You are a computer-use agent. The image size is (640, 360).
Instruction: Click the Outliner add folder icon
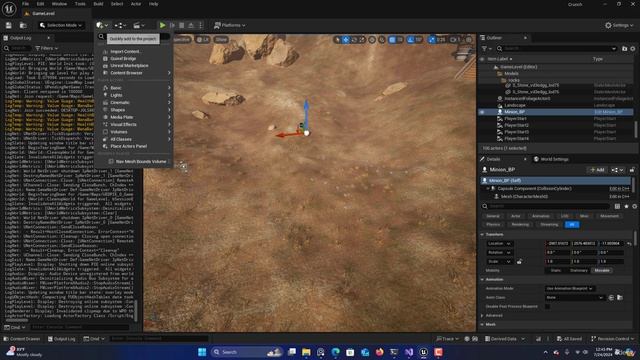coord(624,49)
